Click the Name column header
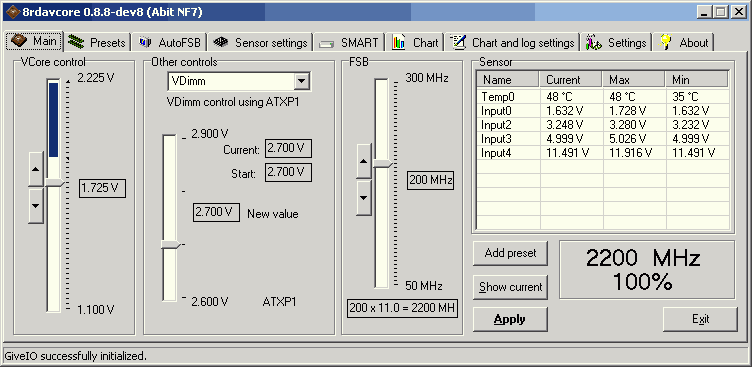This screenshot has height=367, width=752. [x=508, y=79]
